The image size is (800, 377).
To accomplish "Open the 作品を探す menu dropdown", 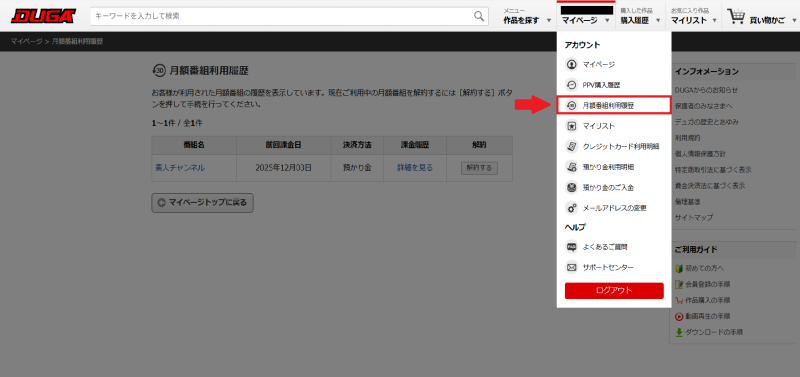I will tap(527, 16).
